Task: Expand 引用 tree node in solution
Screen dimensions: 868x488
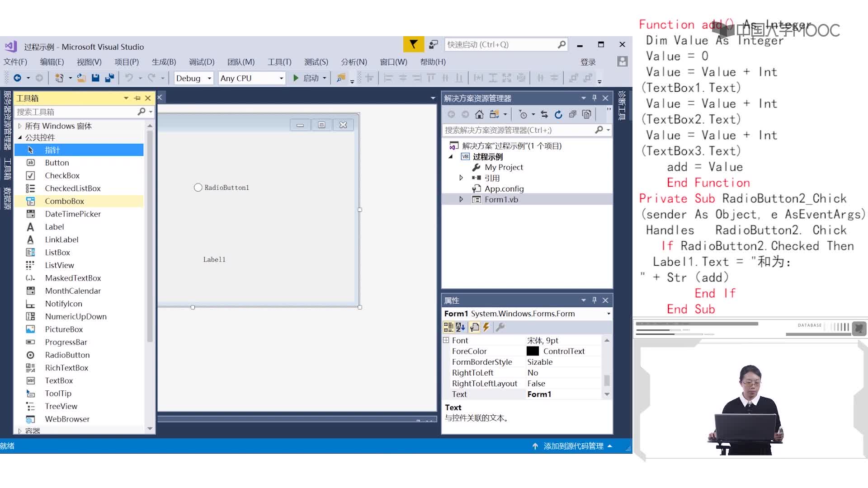Action: [x=462, y=178]
